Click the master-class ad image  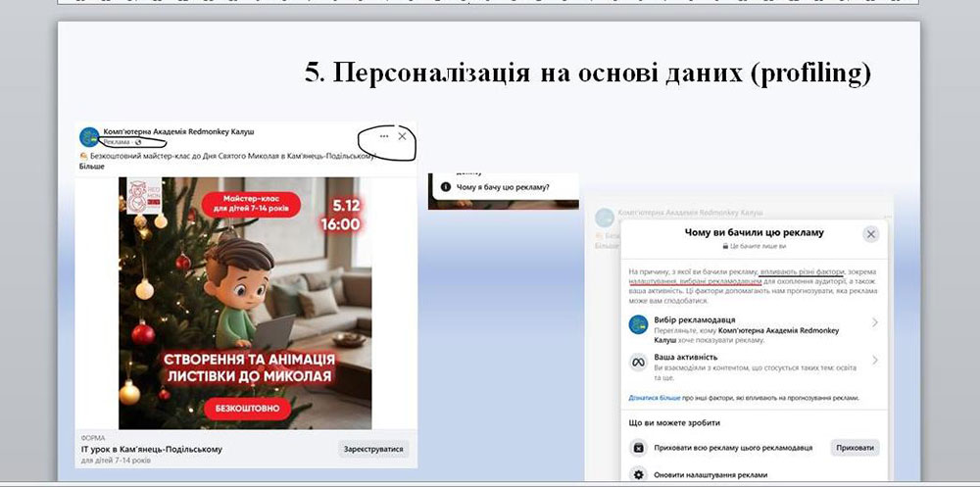(x=246, y=303)
